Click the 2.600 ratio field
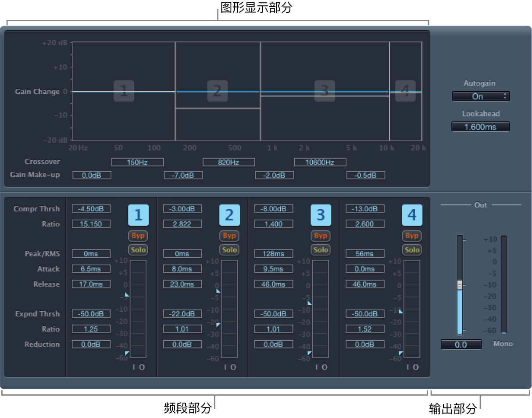Viewport: 532px width, 418px height. pos(365,224)
